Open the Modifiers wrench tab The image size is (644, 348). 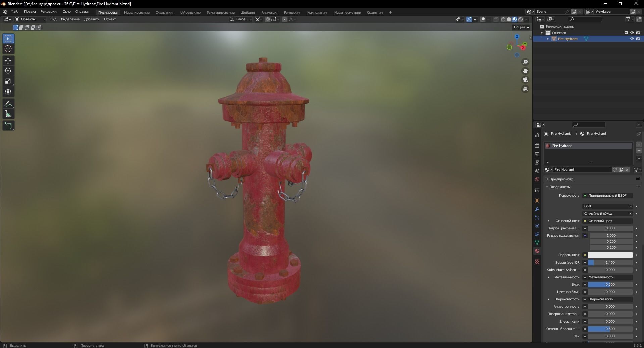tap(537, 209)
